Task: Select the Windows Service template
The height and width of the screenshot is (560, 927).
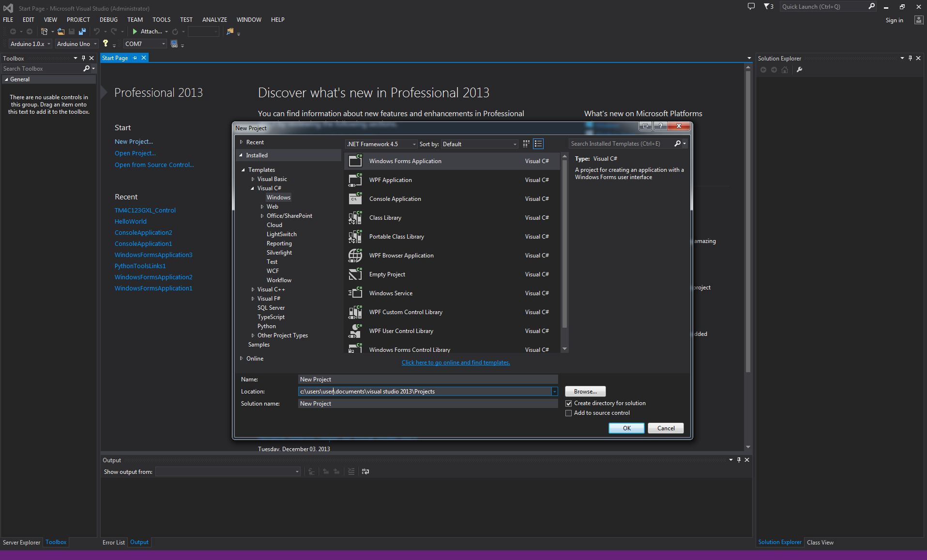Action: [452, 293]
